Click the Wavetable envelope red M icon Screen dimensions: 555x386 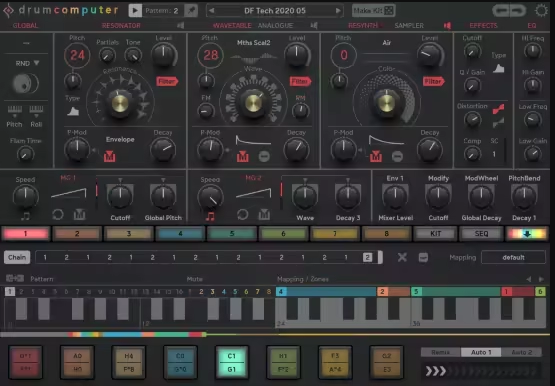click(x=242, y=156)
